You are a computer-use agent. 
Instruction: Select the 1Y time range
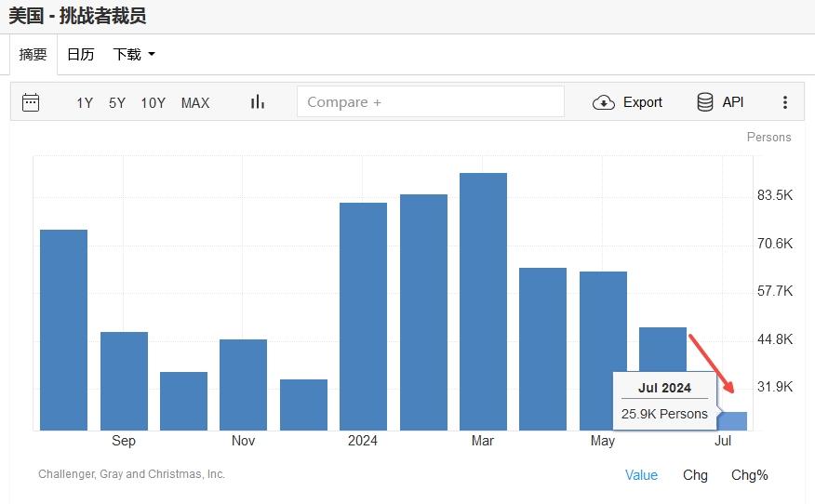coord(85,102)
